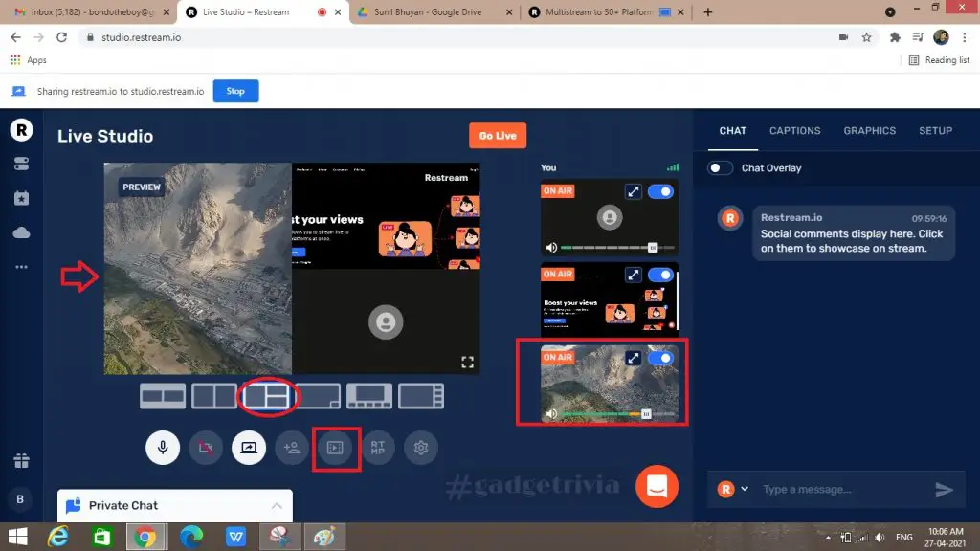
Task: Click the RTMP source button
Action: [378, 448]
